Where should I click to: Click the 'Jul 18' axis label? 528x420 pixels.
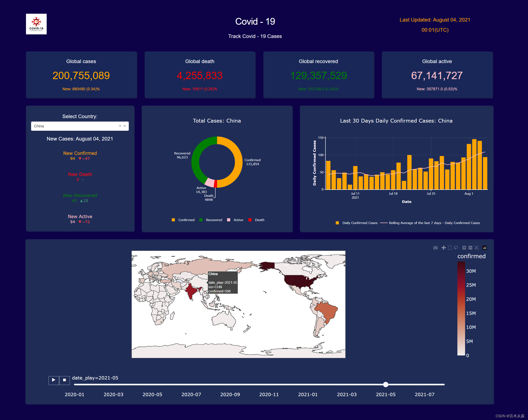(393, 193)
